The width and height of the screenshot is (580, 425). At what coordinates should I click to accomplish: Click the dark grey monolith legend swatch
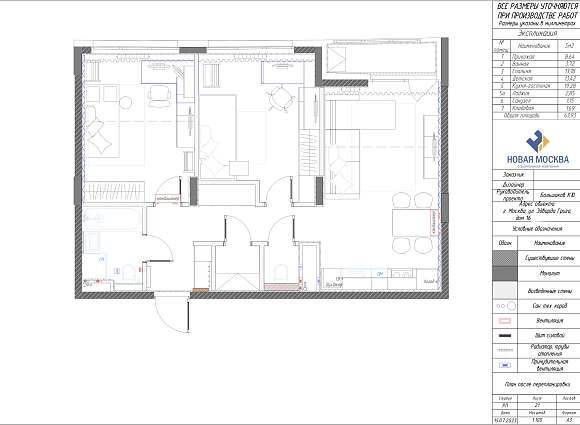tap(505, 273)
